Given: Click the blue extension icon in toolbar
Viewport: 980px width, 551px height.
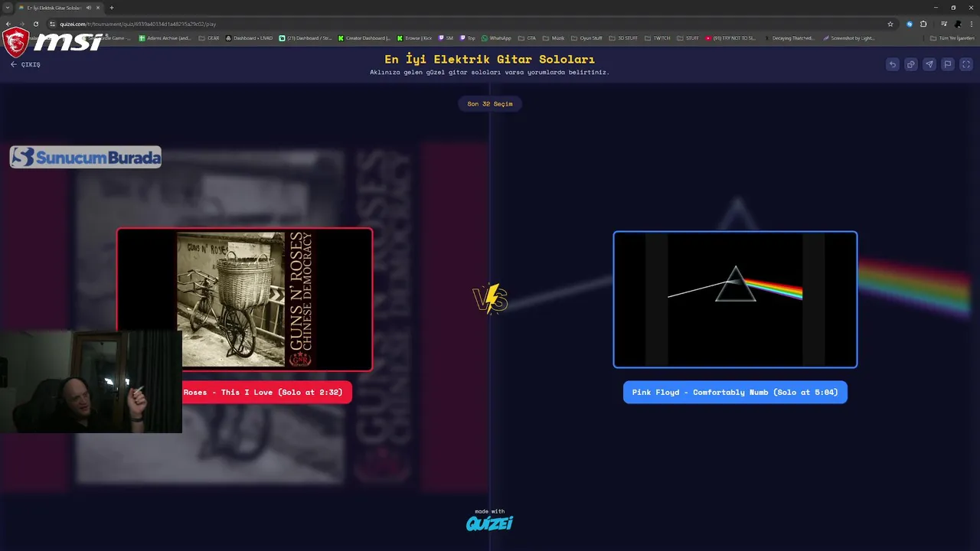Looking at the screenshot, I should point(910,24).
